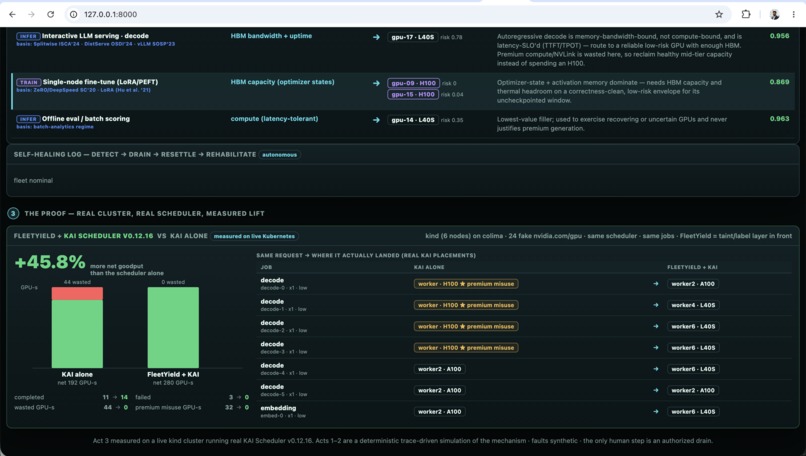Viewport: 806px width, 456px height.
Task: Click FleetYield worker6 - L40S chip for decode-4
Action: pos(693,369)
